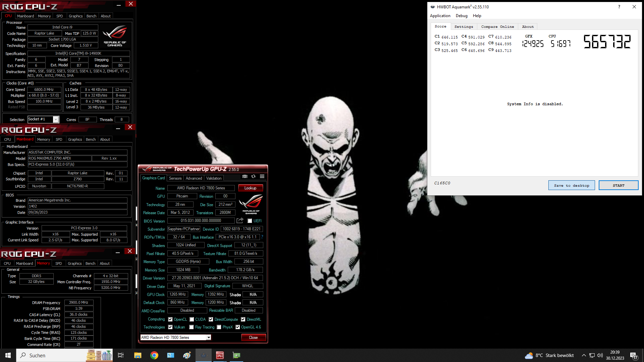Open the Application menu in Aquamark
644x362 pixels.
point(440,16)
